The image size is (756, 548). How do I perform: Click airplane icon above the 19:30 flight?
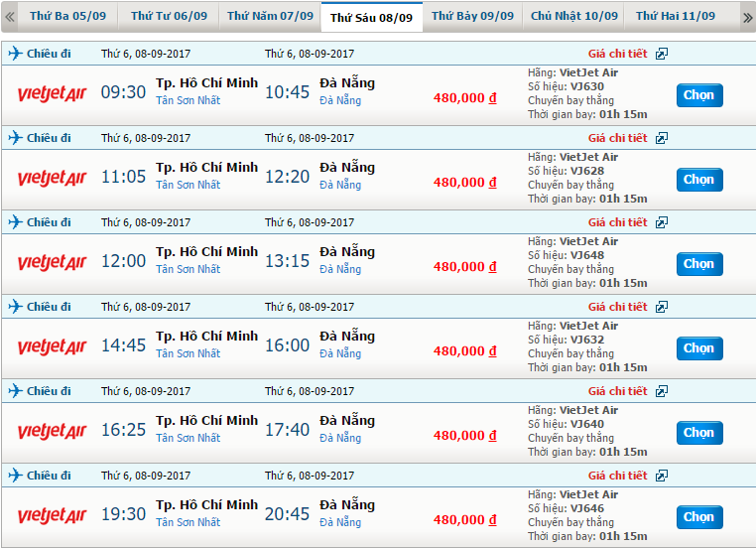point(16,476)
